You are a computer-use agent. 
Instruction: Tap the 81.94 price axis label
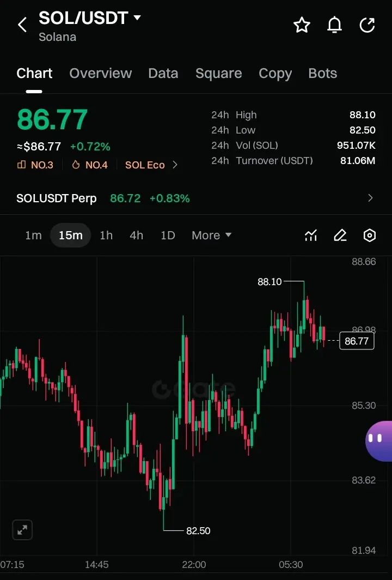click(x=364, y=551)
